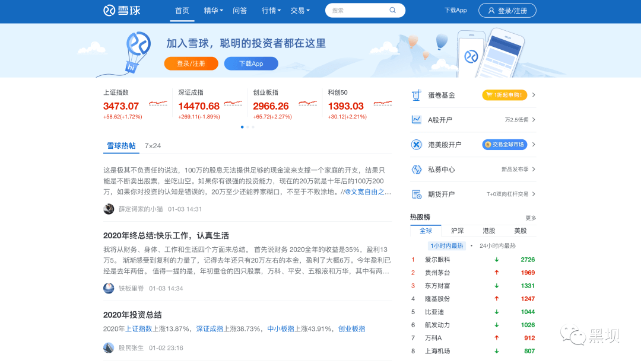Click the 科创50 mini trend chart
Image resolution: width=641 pixels, height=364 pixels.
[x=383, y=103]
